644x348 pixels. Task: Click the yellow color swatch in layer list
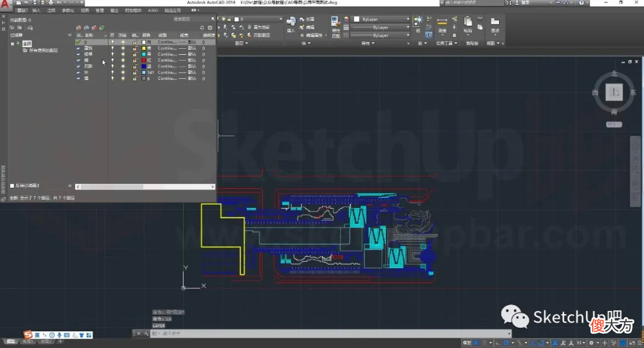tap(144, 48)
